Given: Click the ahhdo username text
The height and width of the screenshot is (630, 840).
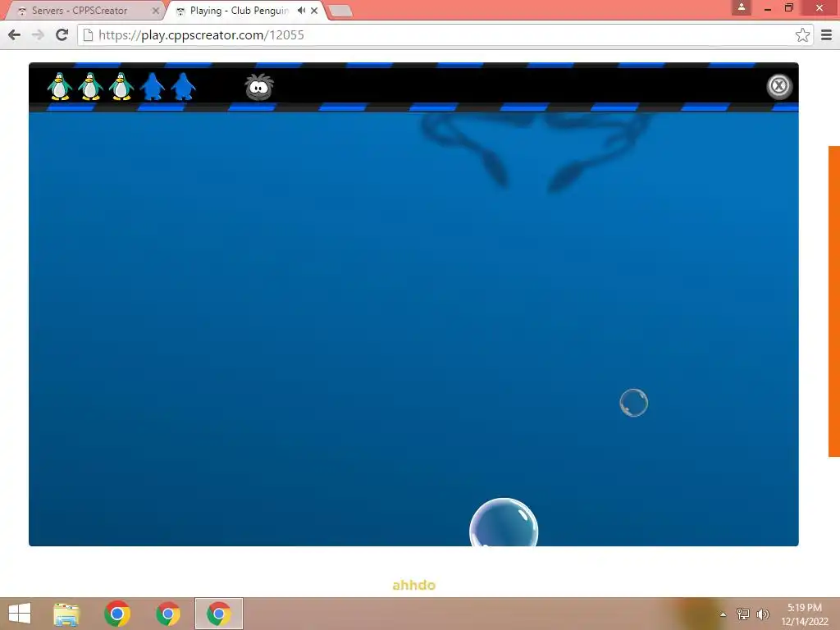Looking at the screenshot, I should (413, 585).
